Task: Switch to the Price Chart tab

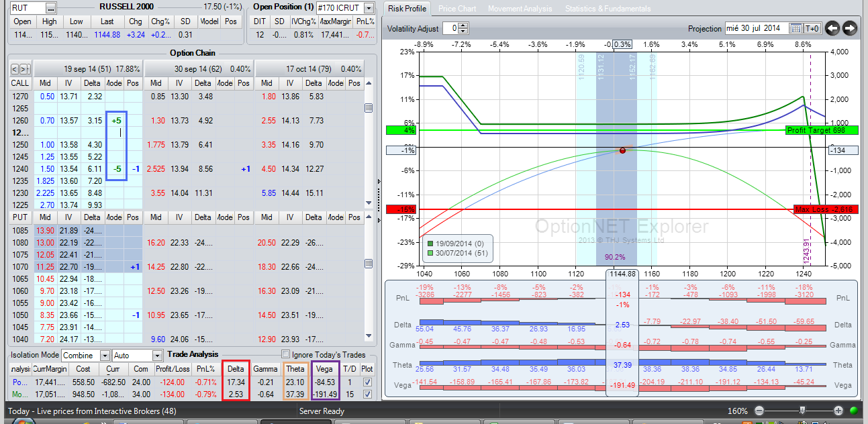Action: 457,9
